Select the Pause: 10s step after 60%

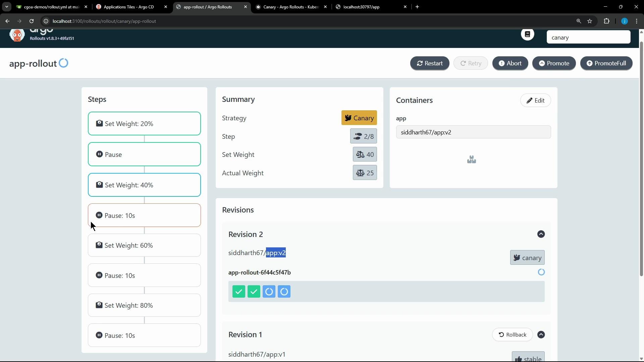tap(144, 275)
